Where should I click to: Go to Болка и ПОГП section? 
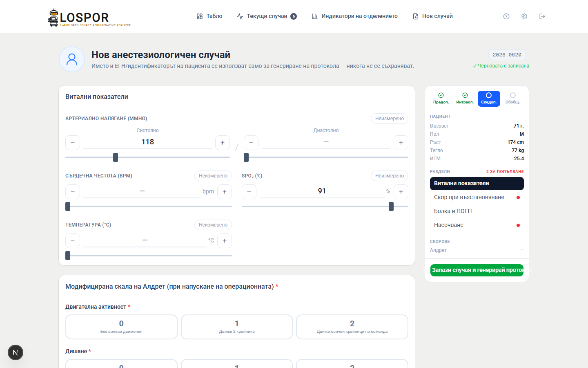pyautogui.click(x=477, y=211)
